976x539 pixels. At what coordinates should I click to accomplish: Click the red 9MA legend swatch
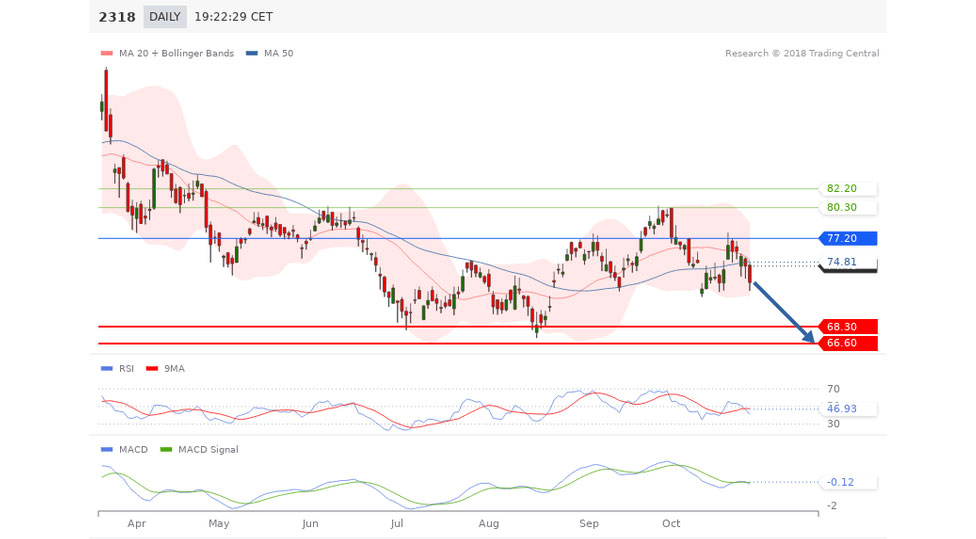click(x=153, y=368)
